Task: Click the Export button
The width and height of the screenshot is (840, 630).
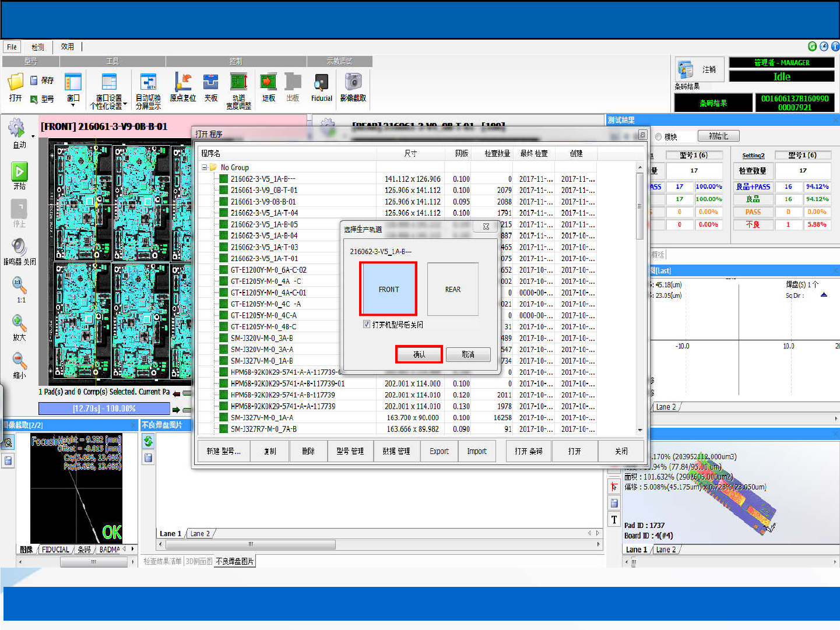Action: pos(439,451)
